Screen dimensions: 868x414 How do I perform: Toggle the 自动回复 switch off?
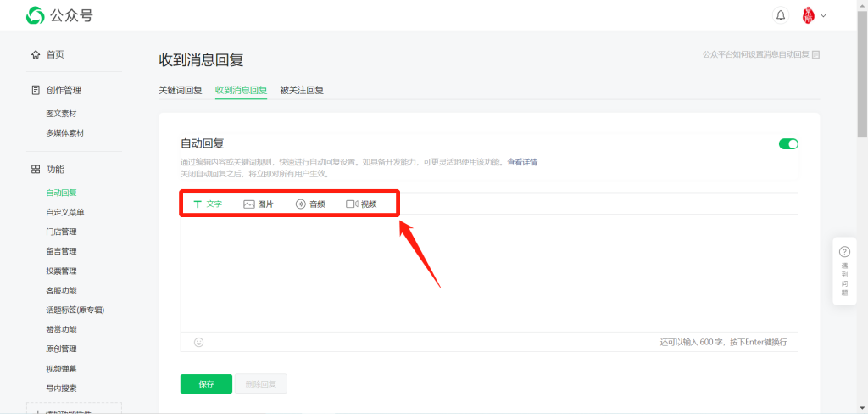(788, 144)
